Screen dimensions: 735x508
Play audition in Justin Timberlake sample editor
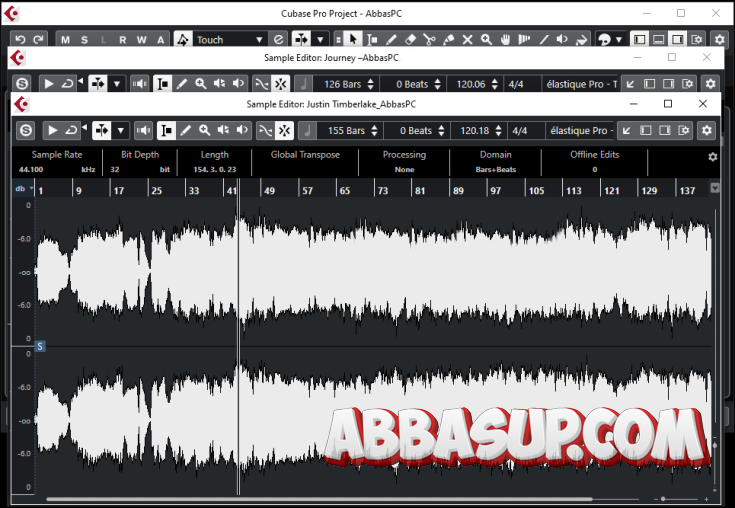tap(52, 130)
